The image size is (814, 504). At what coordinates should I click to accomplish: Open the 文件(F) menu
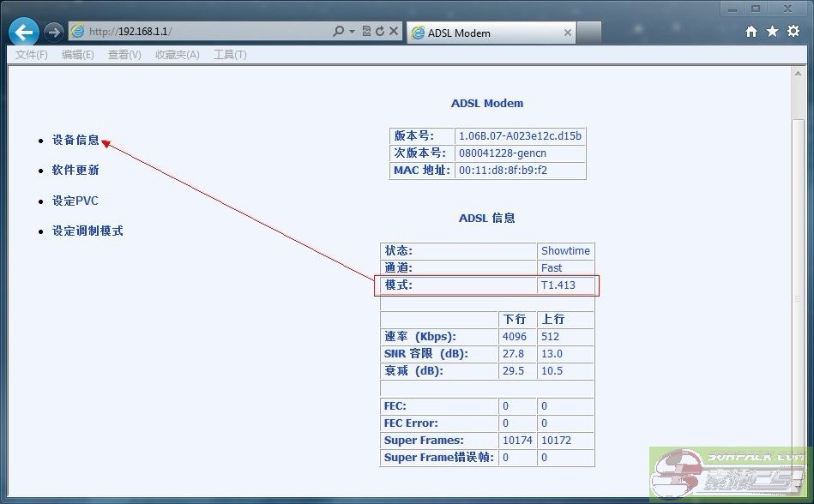pyautogui.click(x=32, y=55)
